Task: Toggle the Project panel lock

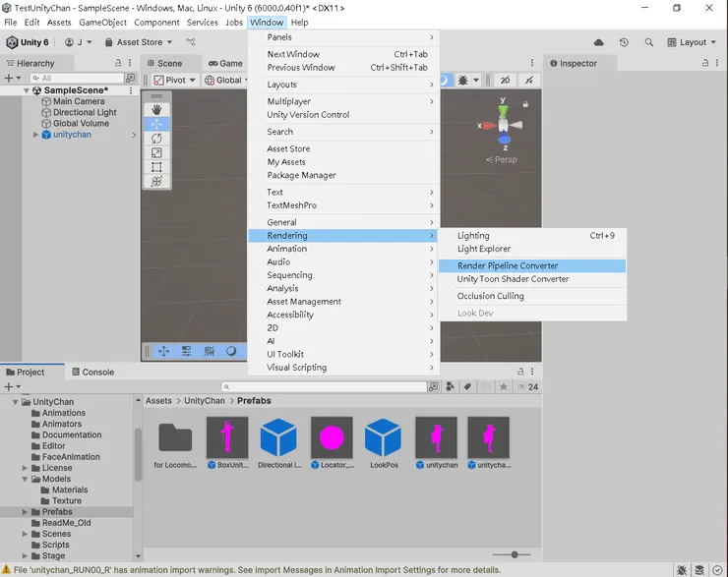Action: [x=520, y=372]
